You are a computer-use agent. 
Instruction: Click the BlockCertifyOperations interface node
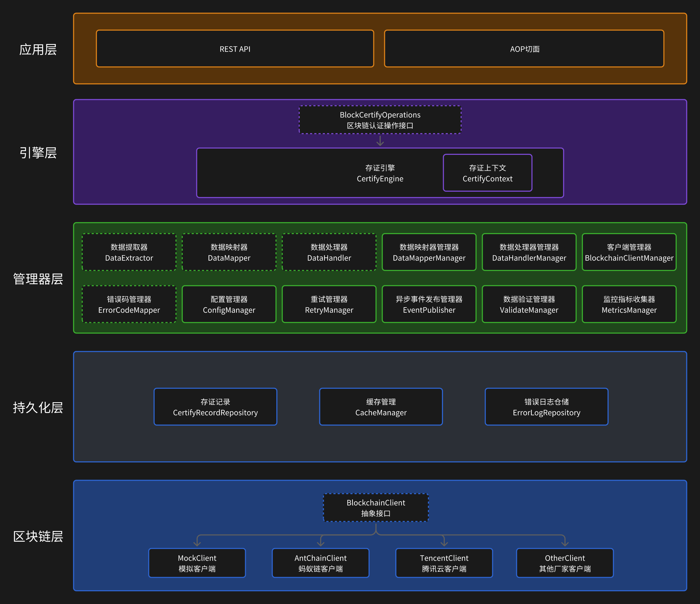380,120
